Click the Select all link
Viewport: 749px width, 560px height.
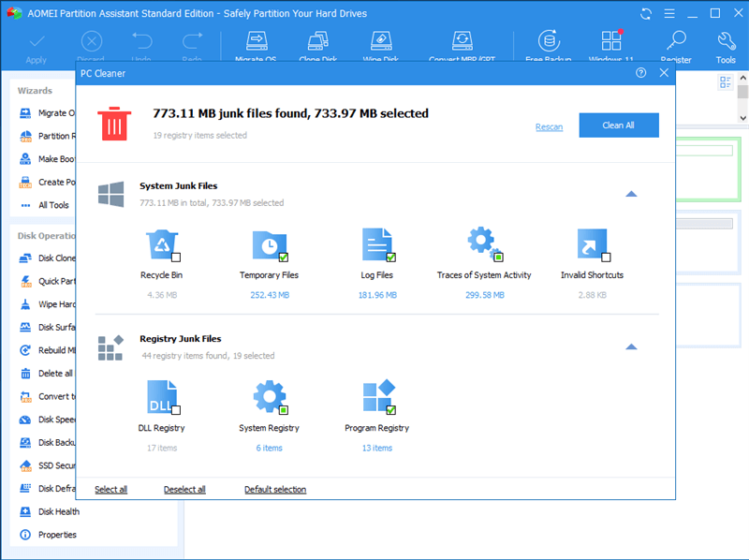pos(110,490)
